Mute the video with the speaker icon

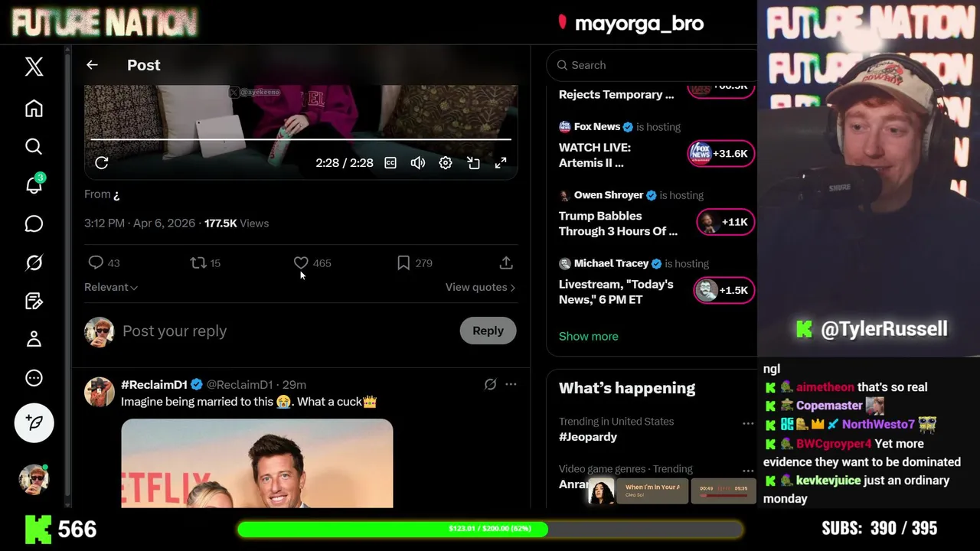click(x=418, y=163)
